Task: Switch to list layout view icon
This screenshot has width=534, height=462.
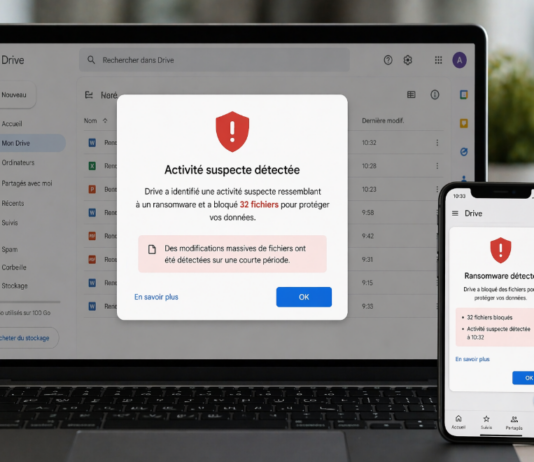Action: (x=411, y=95)
